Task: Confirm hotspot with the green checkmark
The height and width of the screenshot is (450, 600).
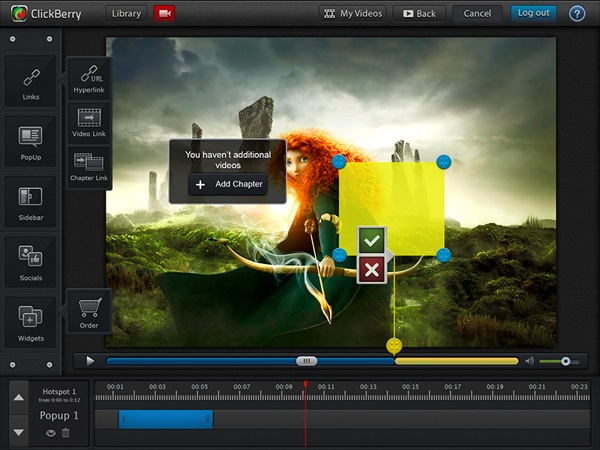Action: pos(372,240)
